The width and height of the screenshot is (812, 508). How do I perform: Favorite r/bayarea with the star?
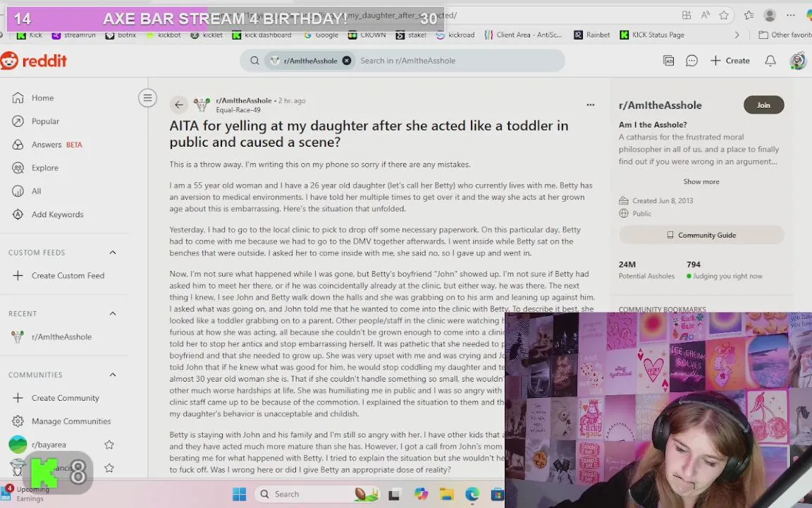click(109, 445)
